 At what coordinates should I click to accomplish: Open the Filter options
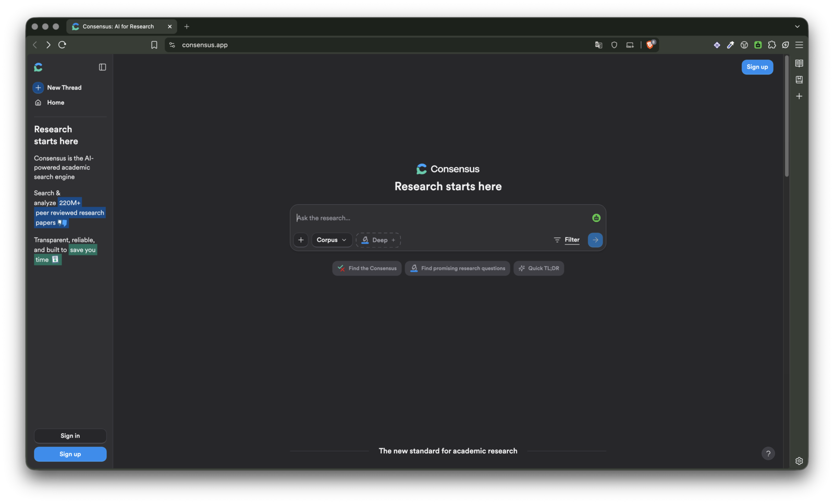pyautogui.click(x=567, y=240)
